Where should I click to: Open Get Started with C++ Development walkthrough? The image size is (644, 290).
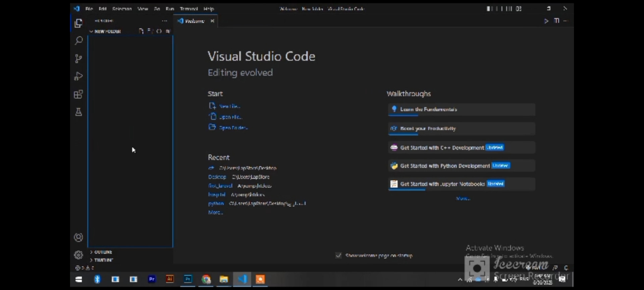462,148
